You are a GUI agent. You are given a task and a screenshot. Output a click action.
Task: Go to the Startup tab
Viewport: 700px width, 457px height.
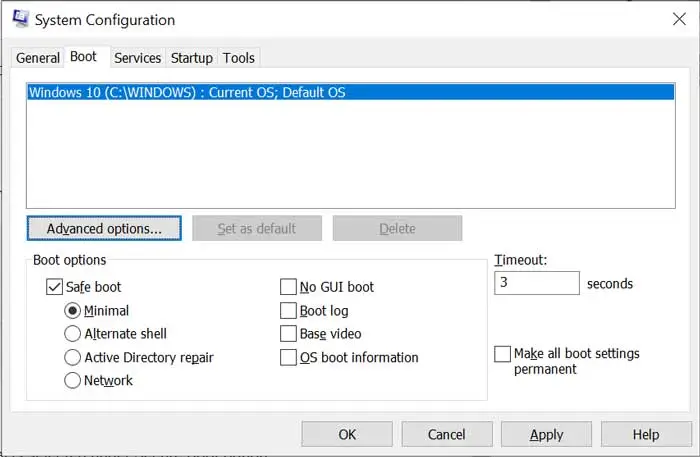[192, 58]
